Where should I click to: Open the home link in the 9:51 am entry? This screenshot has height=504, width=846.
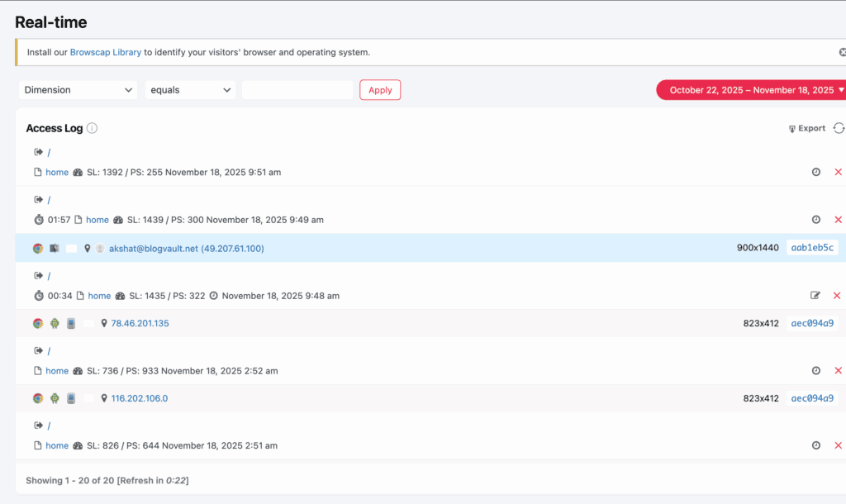57,172
